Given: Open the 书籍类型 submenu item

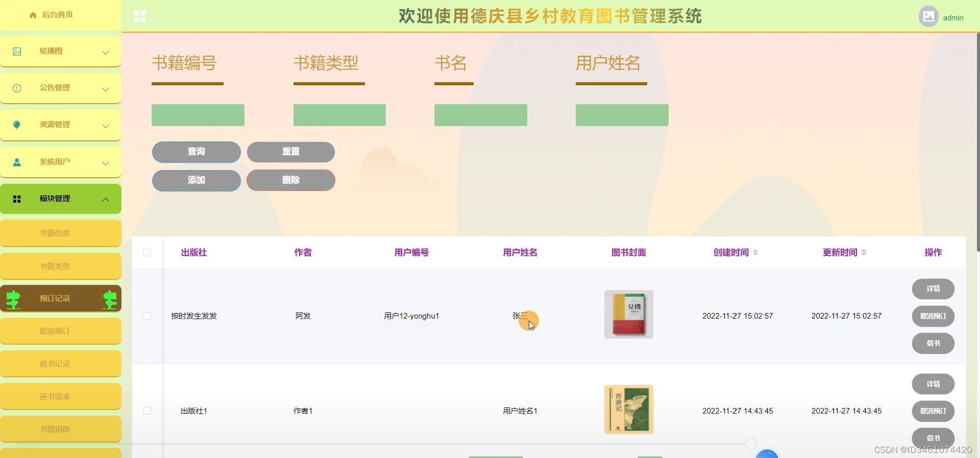Looking at the screenshot, I should 61,266.
